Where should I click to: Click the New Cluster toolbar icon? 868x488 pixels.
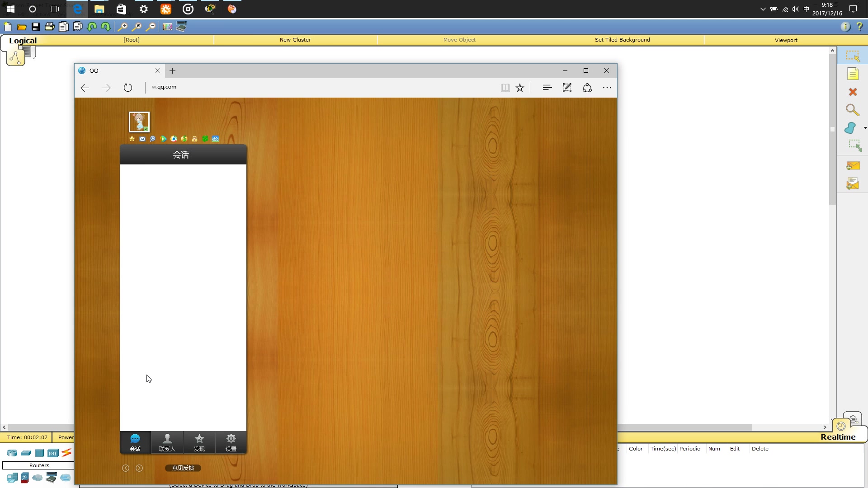click(295, 40)
